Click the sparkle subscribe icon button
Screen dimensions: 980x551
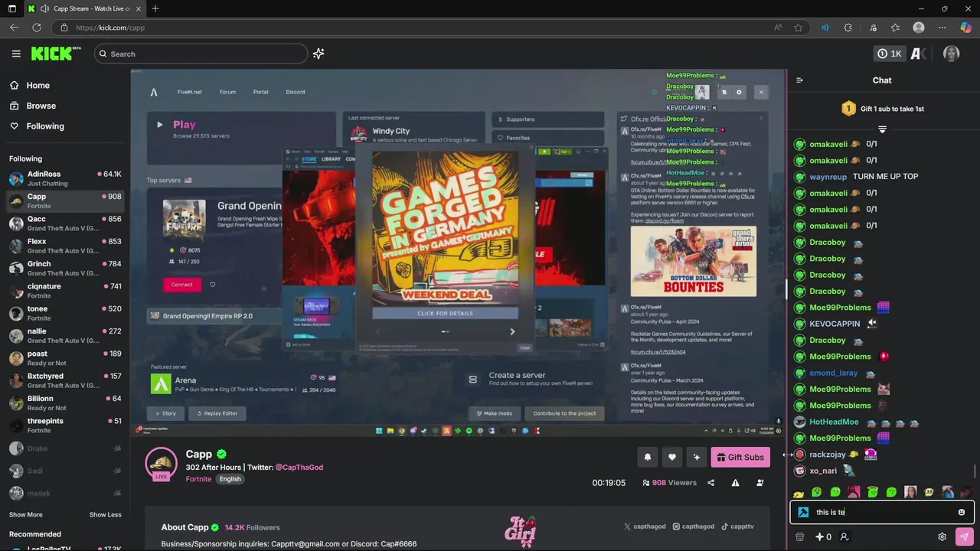tap(697, 458)
